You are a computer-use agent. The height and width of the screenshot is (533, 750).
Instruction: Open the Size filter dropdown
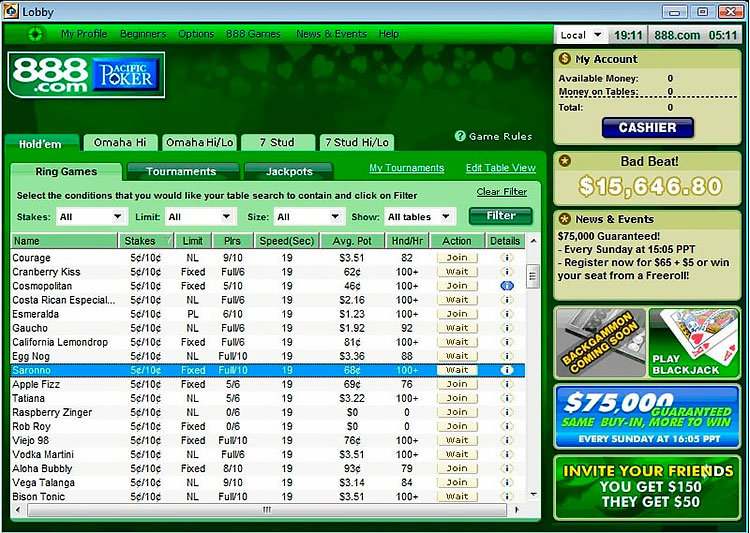(x=309, y=217)
